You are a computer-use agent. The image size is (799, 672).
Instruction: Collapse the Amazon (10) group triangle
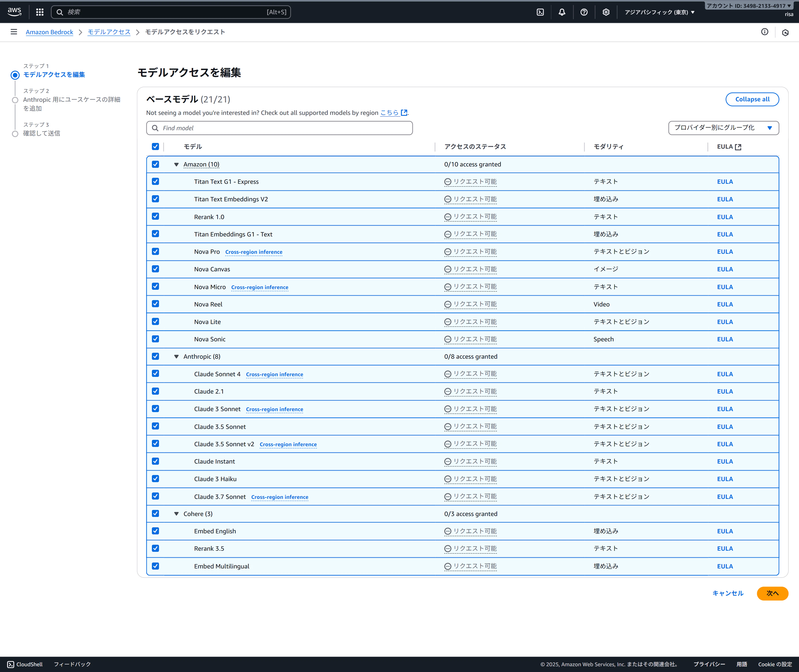(177, 165)
